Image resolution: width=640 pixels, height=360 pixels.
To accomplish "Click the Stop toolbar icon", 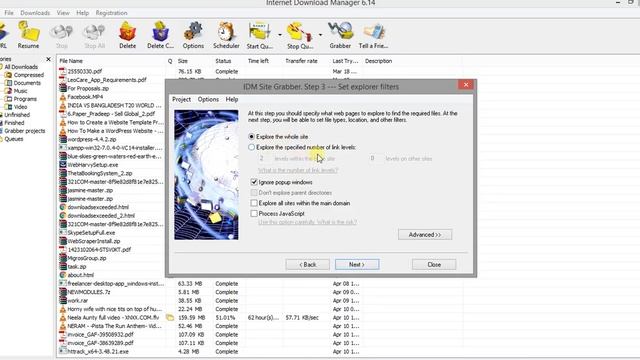I will [62, 36].
